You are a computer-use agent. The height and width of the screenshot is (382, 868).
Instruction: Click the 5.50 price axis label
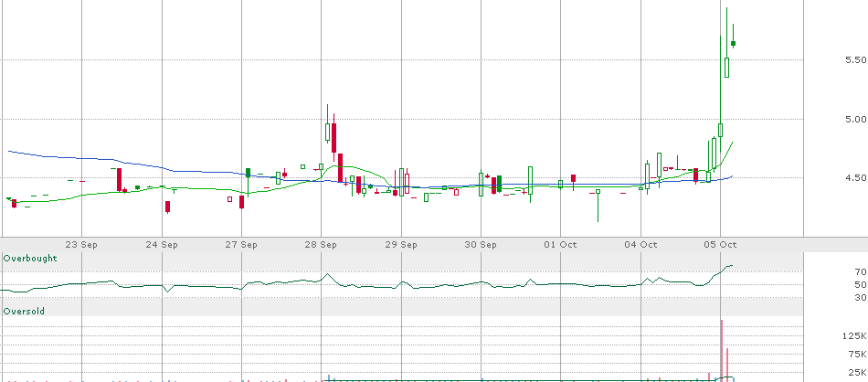[856, 59]
